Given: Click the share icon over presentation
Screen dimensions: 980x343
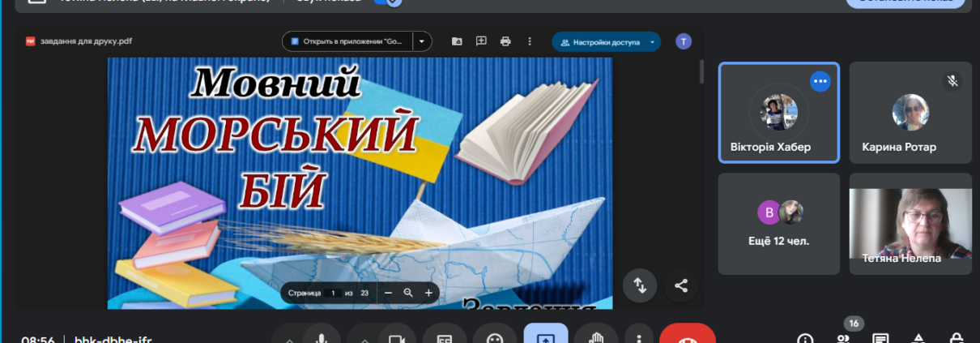Looking at the screenshot, I should tap(680, 285).
